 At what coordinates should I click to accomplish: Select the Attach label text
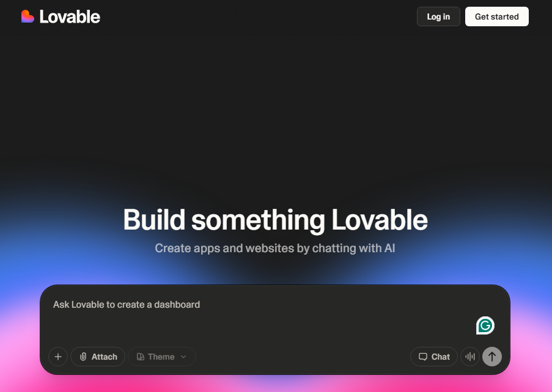pyautogui.click(x=104, y=357)
